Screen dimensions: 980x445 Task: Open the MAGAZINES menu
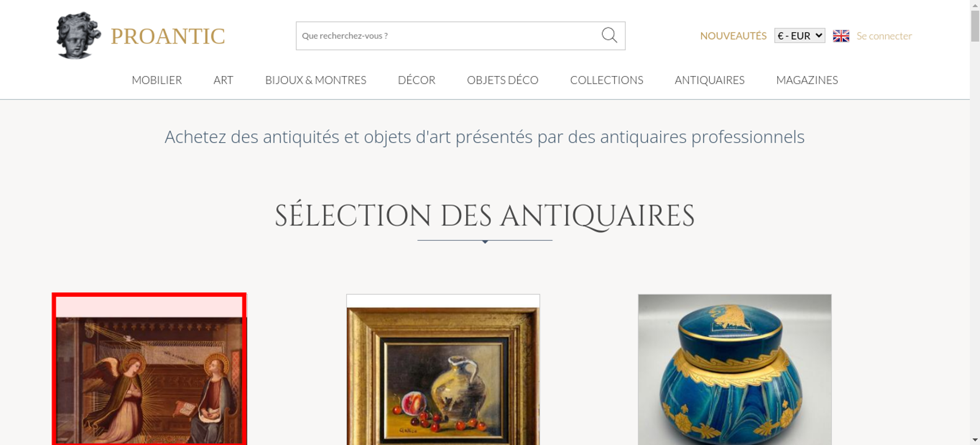click(807, 80)
